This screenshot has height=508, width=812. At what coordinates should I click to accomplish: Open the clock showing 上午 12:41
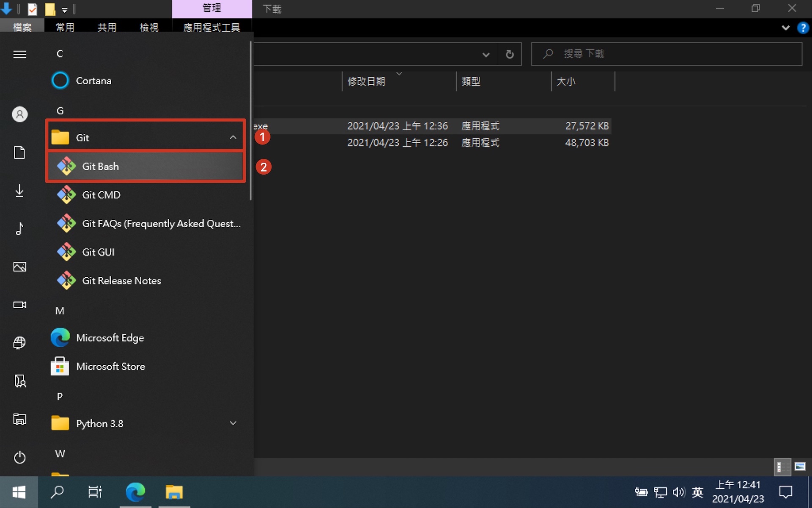(x=738, y=492)
